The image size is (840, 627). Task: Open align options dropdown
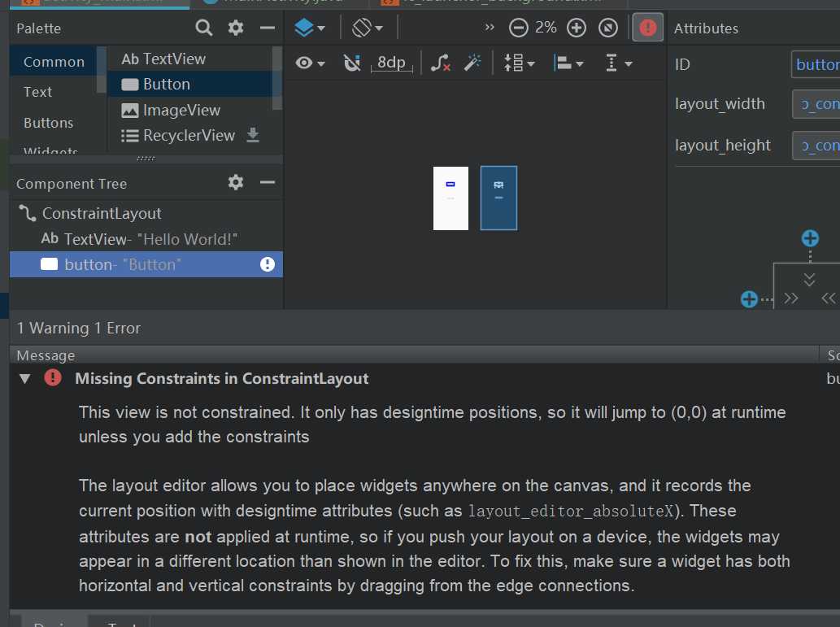click(x=568, y=63)
